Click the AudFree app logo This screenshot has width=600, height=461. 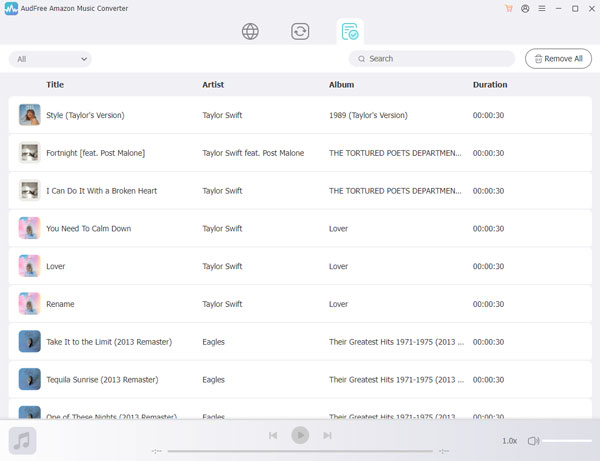11,8
